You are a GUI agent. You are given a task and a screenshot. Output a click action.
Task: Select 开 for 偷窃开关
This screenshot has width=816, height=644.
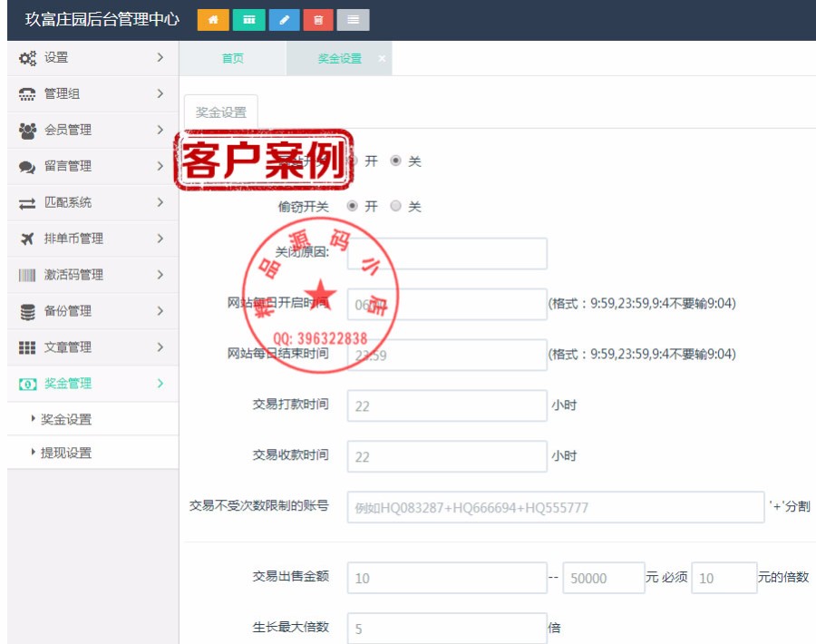coord(353,206)
